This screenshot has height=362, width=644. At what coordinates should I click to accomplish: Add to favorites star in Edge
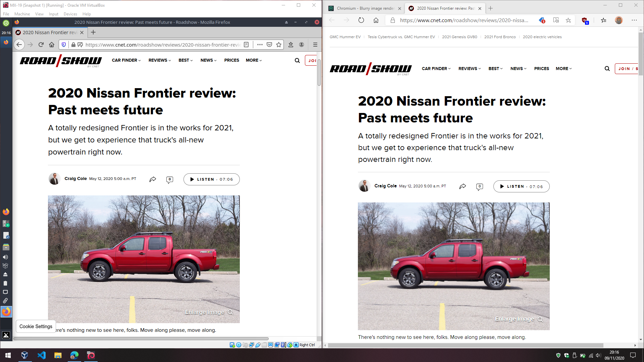pyautogui.click(x=568, y=20)
